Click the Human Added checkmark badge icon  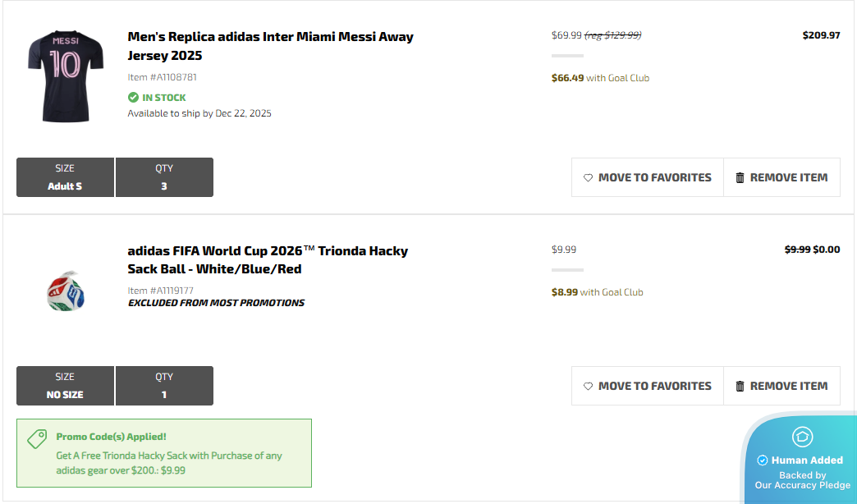[763, 460]
